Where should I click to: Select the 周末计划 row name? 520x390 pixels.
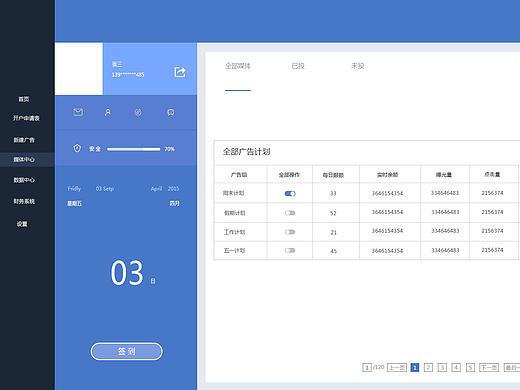click(x=234, y=193)
